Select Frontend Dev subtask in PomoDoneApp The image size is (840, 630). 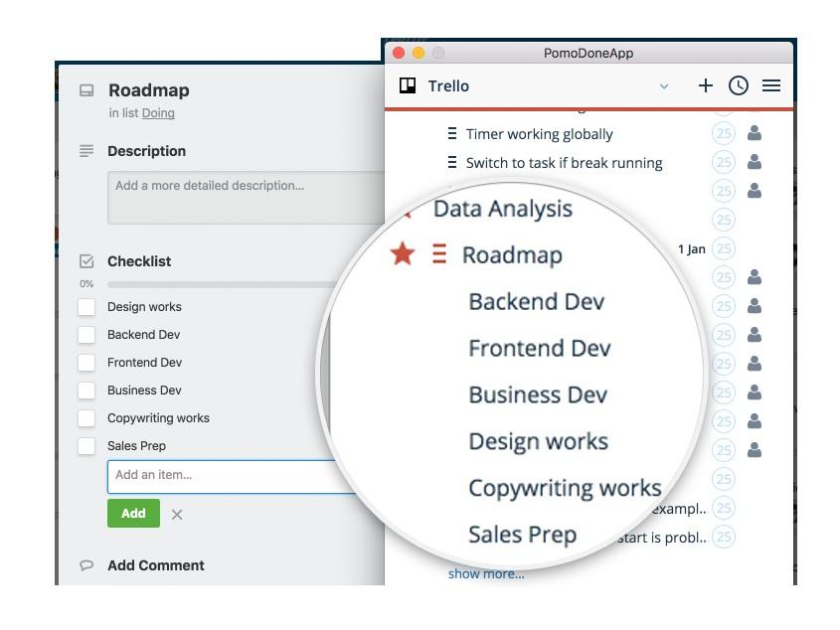pos(540,348)
